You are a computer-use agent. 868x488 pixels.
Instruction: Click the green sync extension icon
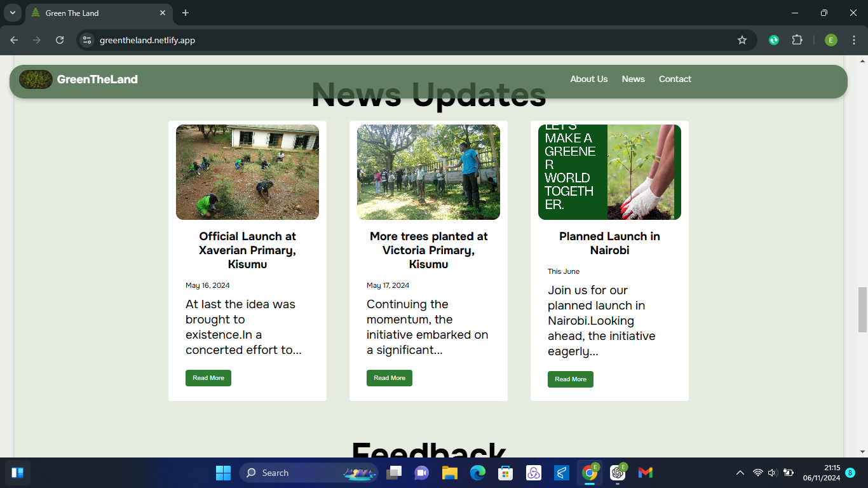point(773,40)
